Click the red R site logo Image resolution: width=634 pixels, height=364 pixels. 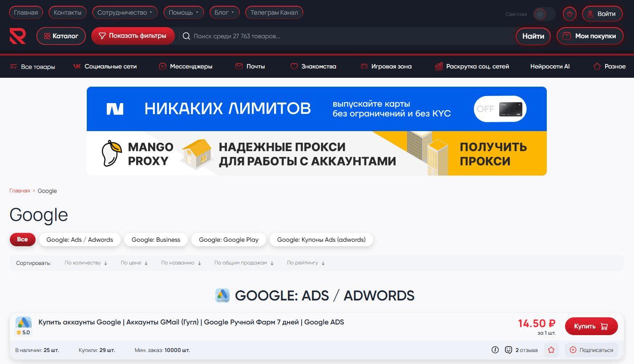[x=18, y=36]
